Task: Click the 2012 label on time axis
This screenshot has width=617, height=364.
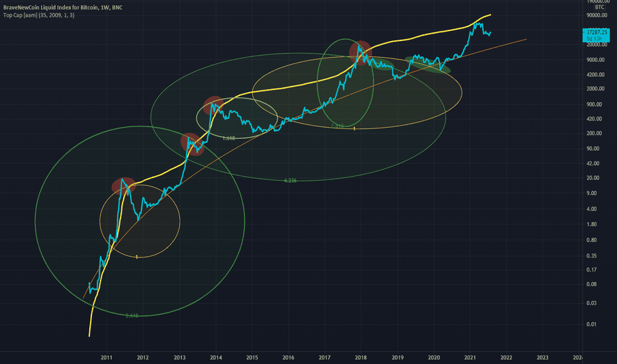Action: coord(143,357)
